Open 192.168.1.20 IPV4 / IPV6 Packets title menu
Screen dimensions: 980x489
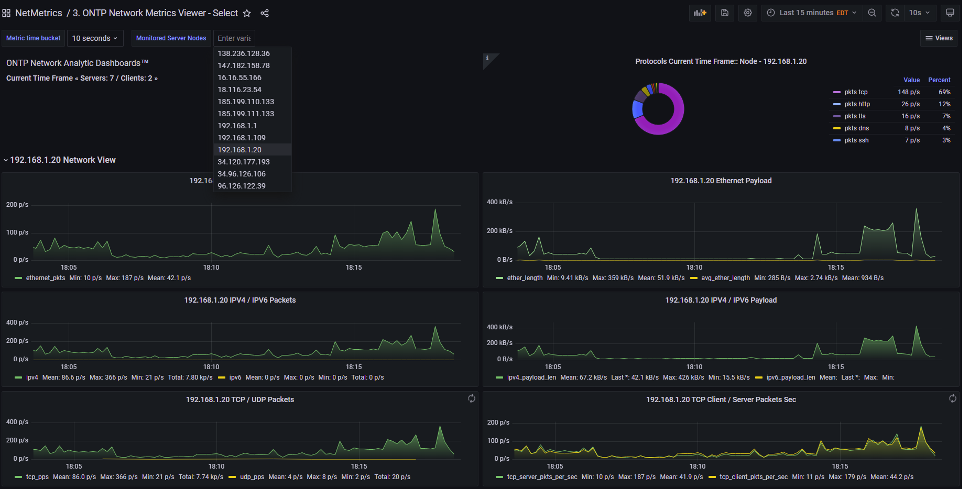point(240,300)
